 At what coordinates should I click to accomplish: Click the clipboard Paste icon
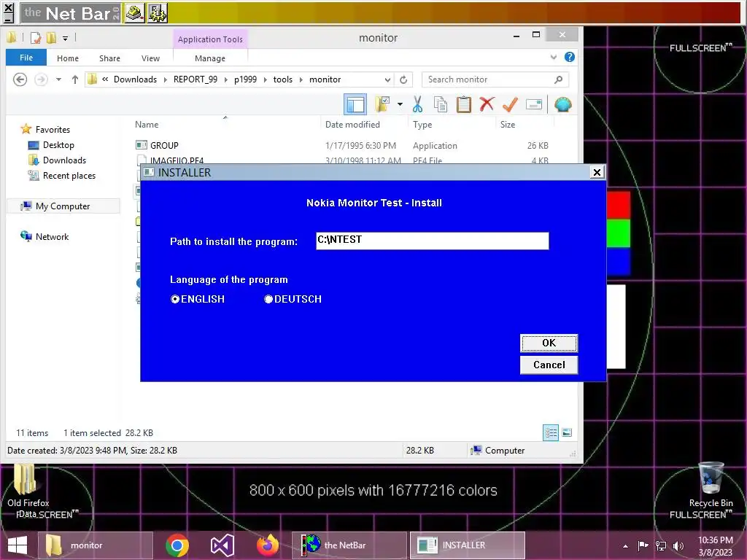click(x=463, y=104)
